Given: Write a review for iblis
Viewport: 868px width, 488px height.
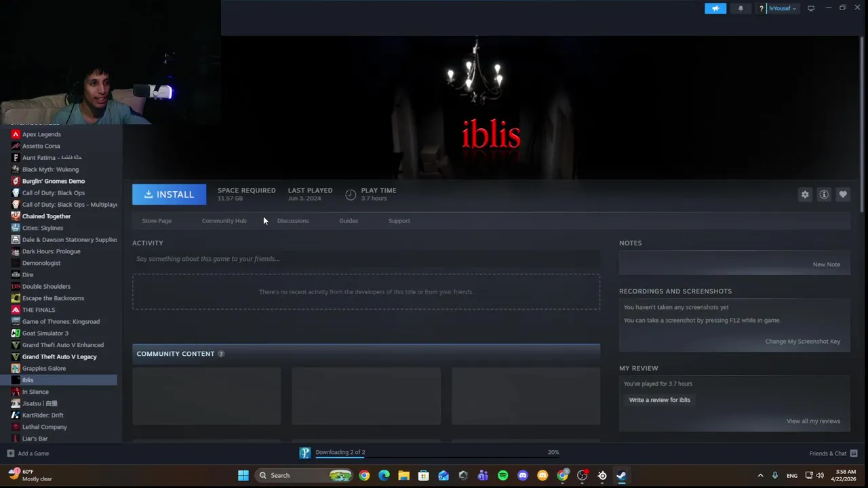Looking at the screenshot, I should 659,400.
